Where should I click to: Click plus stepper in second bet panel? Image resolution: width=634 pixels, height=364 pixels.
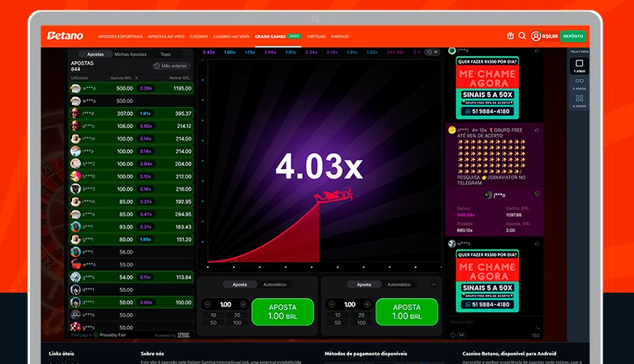[367, 304]
